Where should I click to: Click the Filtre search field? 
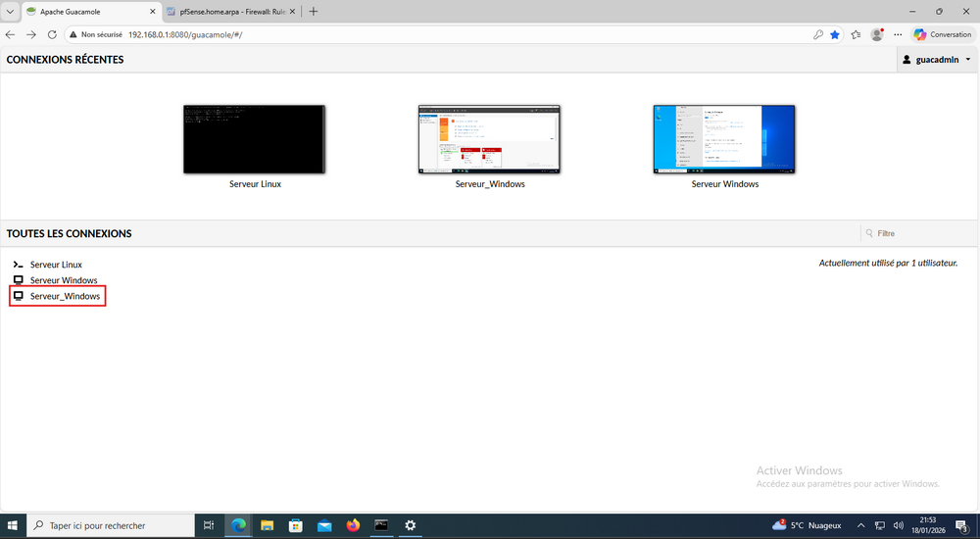point(916,233)
